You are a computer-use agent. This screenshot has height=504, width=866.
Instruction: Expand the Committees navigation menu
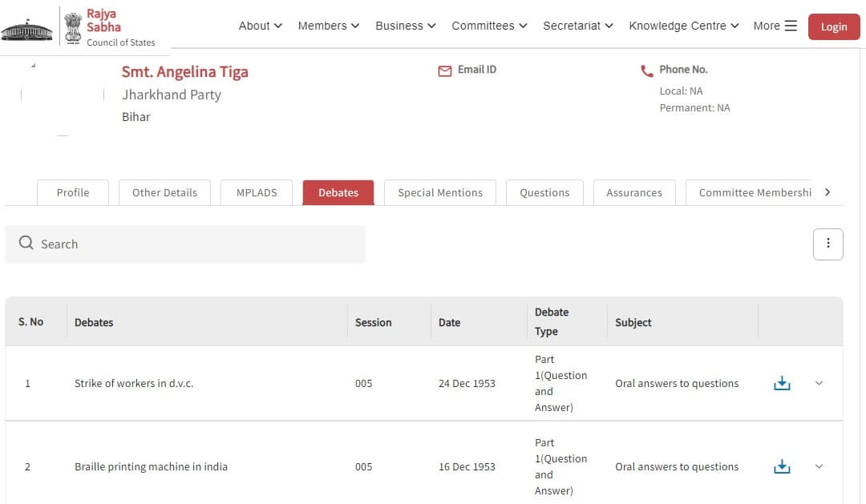[489, 26]
